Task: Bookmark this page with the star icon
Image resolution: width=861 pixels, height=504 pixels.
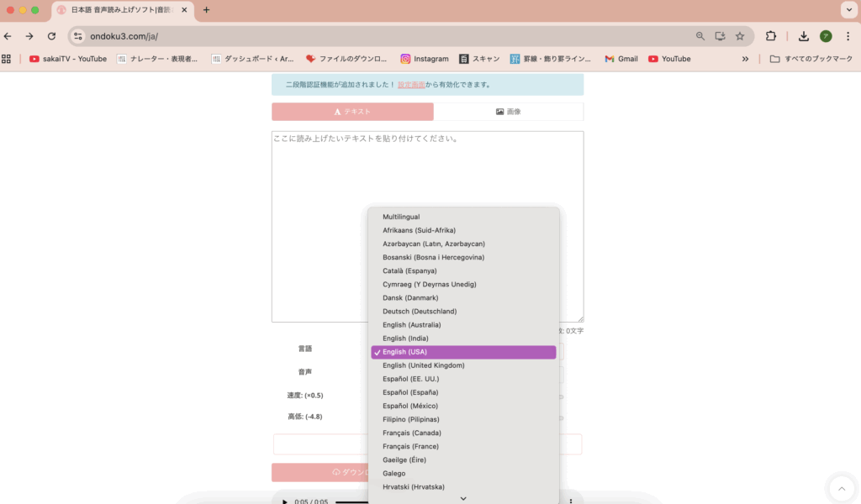Action: (740, 36)
